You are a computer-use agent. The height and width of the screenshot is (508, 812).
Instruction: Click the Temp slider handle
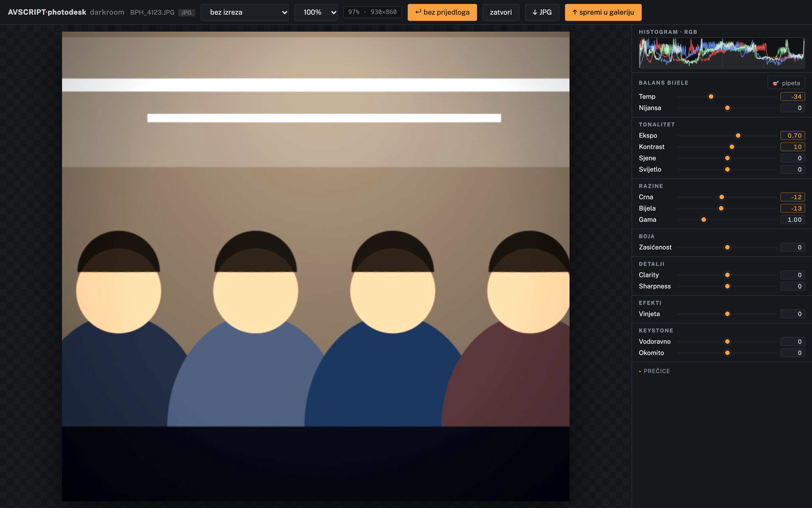click(x=711, y=97)
